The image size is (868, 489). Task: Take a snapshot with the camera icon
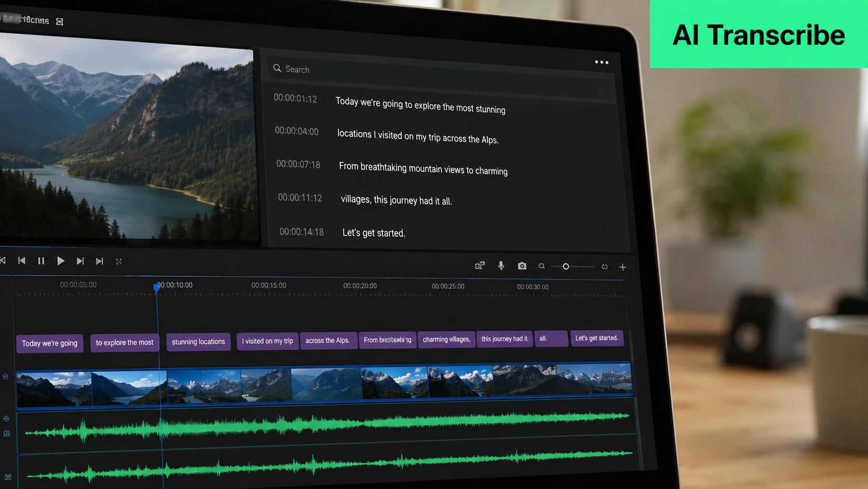[522, 266]
